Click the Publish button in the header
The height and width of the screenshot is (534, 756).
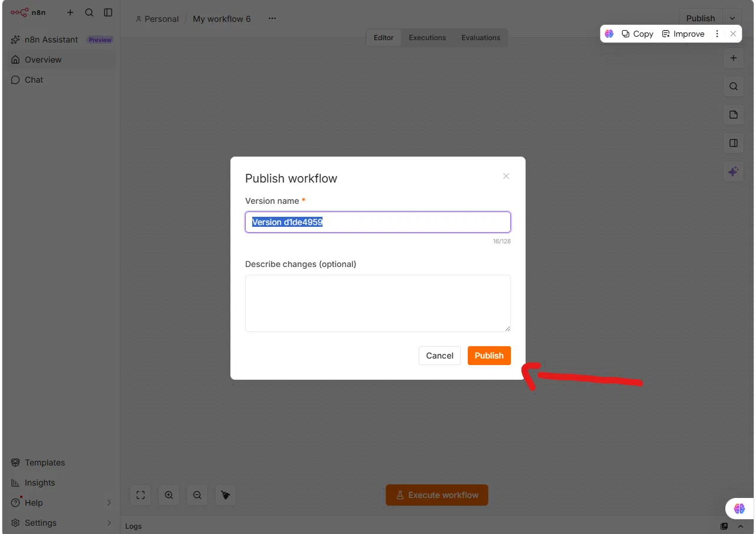tap(700, 18)
